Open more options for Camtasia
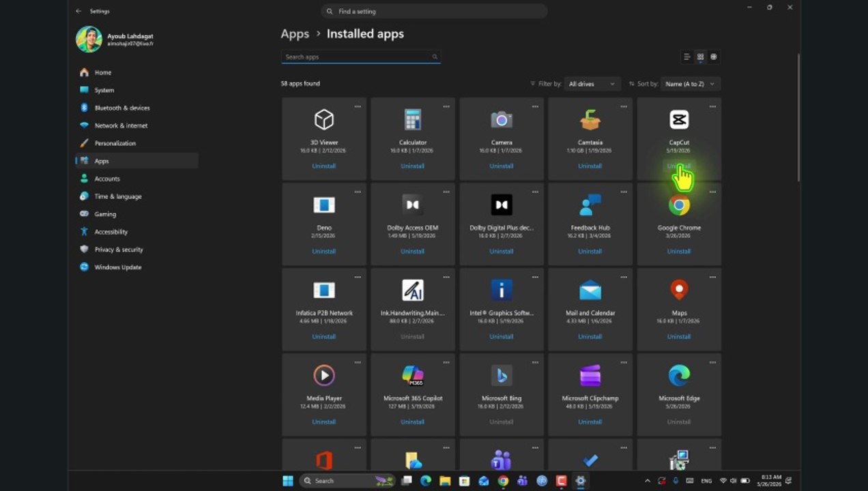Viewport: 868px width, 491px height. pos(624,106)
